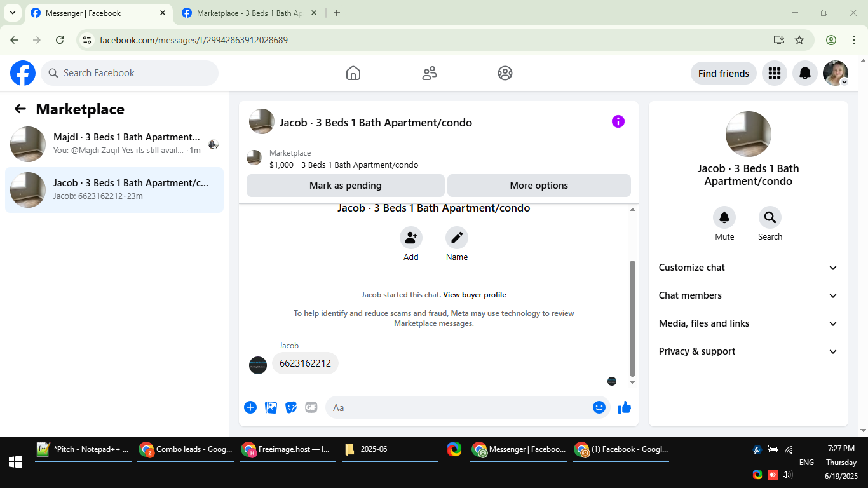
Task: Click the large listing photo in right panel
Action: 749,134
